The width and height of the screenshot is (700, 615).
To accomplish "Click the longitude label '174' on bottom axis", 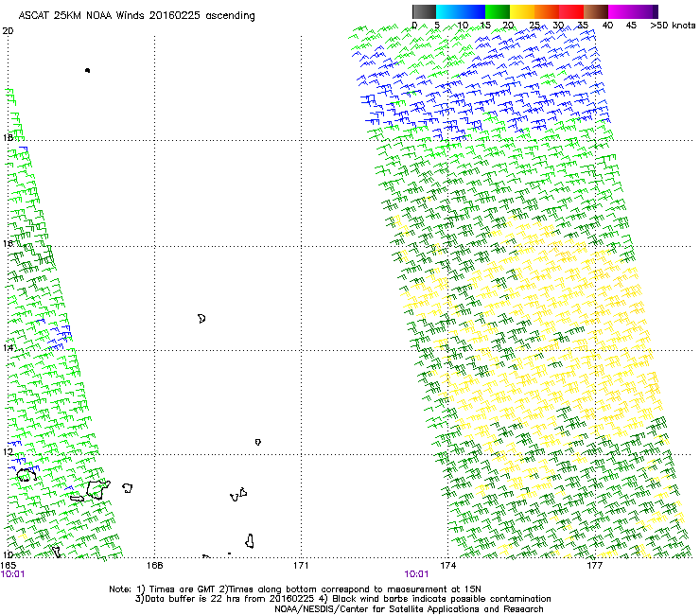I will (x=447, y=566).
